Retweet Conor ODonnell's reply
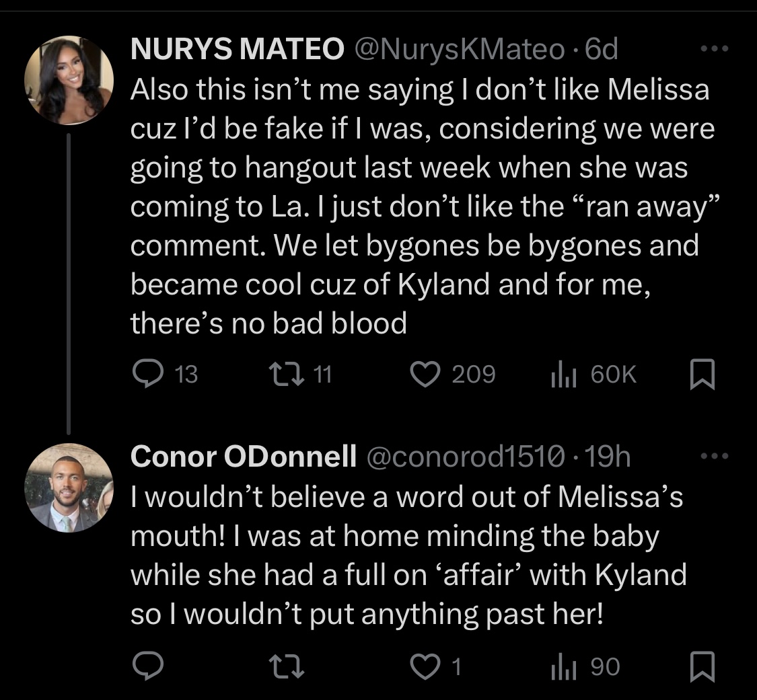Viewport: 757px width, 700px height. [x=286, y=666]
